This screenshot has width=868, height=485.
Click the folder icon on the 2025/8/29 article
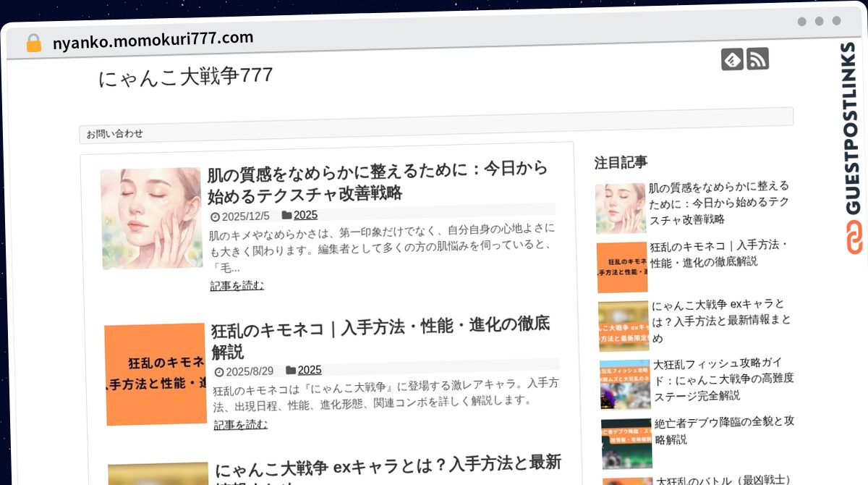[x=291, y=370]
